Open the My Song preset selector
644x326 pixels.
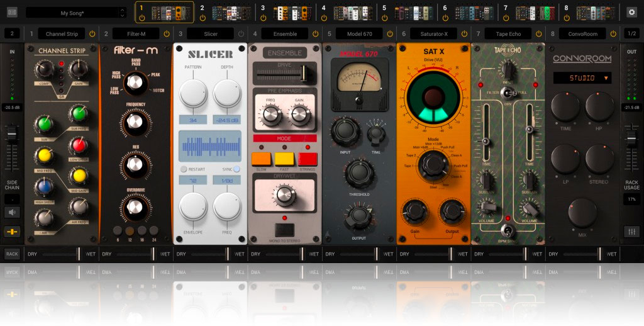pyautogui.click(x=75, y=13)
